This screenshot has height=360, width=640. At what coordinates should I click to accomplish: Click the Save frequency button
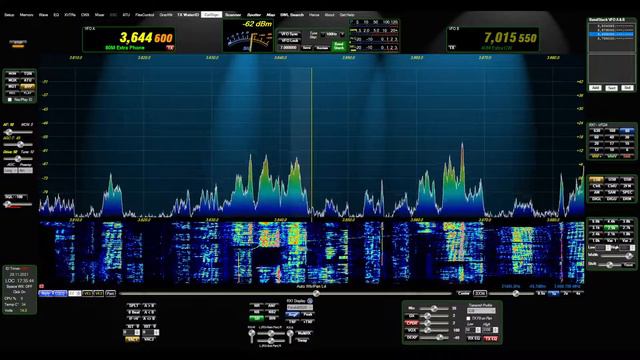click(x=307, y=47)
